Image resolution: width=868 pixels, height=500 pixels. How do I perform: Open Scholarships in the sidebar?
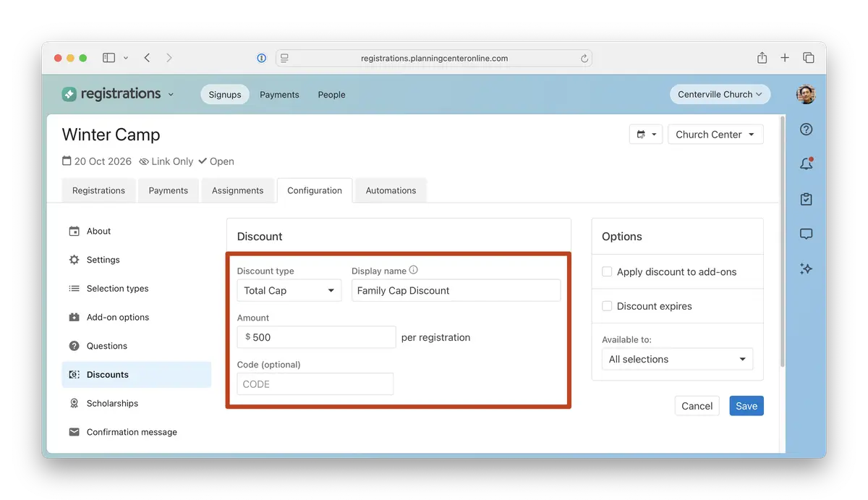point(136,403)
